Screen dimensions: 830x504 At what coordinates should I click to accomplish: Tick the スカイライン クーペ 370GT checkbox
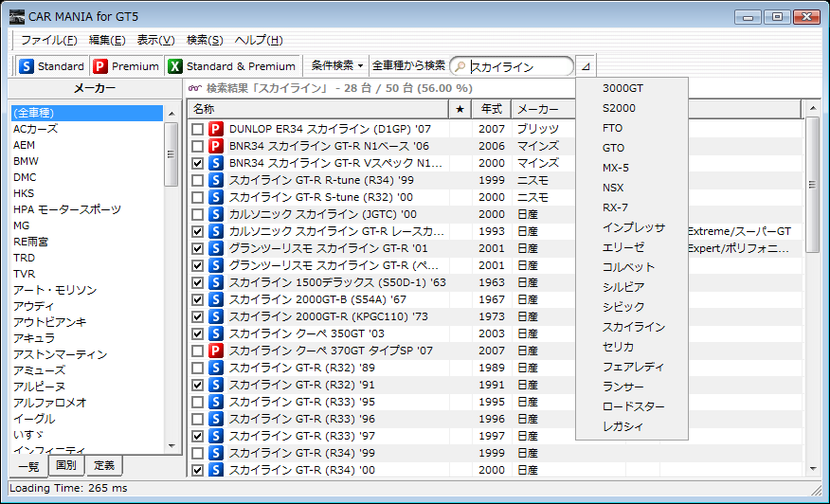coord(197,351)
